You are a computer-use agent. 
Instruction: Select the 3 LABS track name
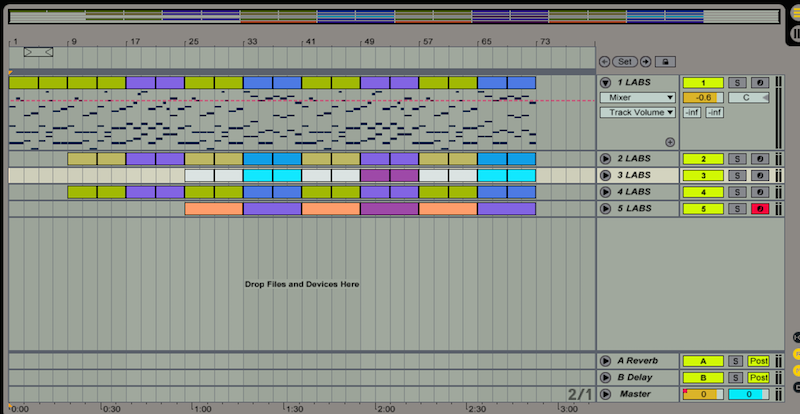pos(634,176)
